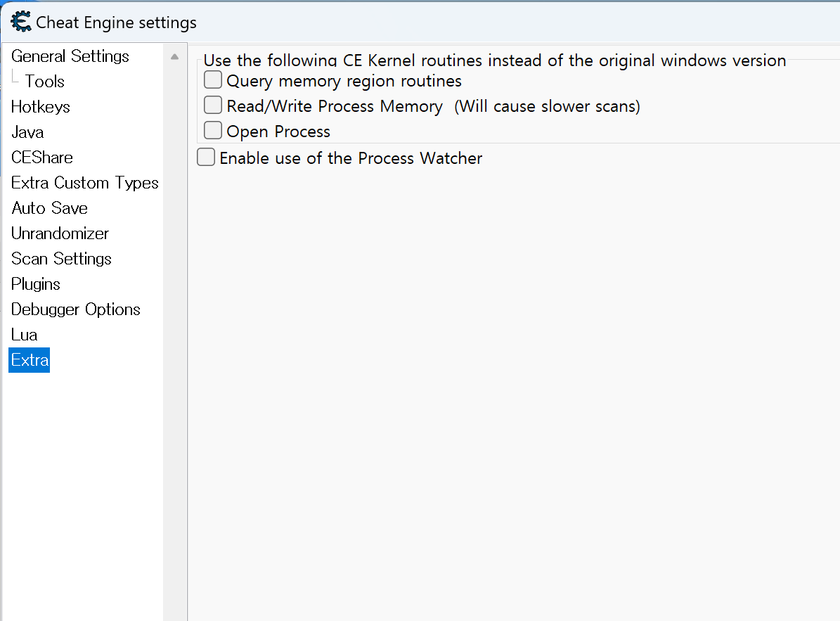Select Lua settings entry

click(25, 335)
